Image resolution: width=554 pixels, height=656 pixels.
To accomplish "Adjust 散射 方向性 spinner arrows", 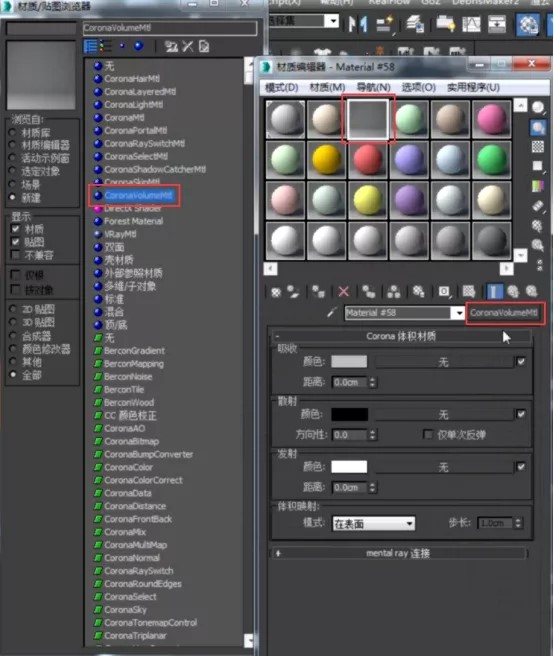I will point(372,435).
